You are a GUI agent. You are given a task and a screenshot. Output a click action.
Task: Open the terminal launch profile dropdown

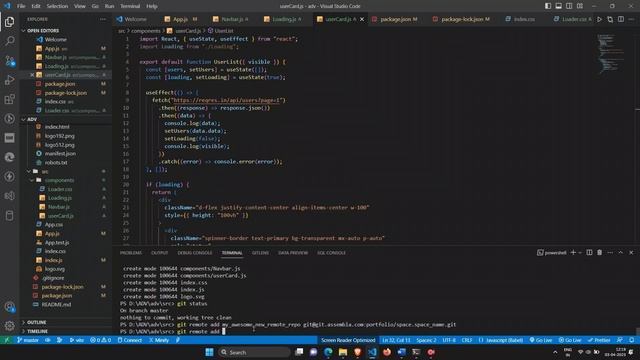(580, 253)
